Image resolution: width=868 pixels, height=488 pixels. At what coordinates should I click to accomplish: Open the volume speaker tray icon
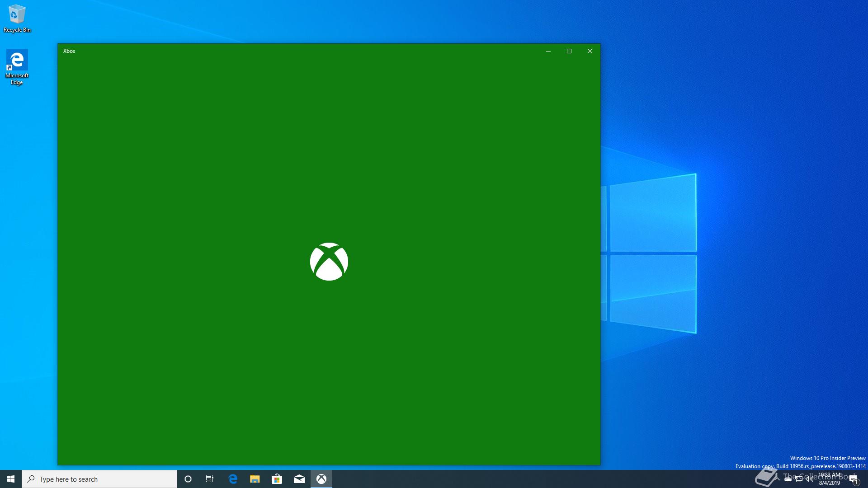click(810, 479)
